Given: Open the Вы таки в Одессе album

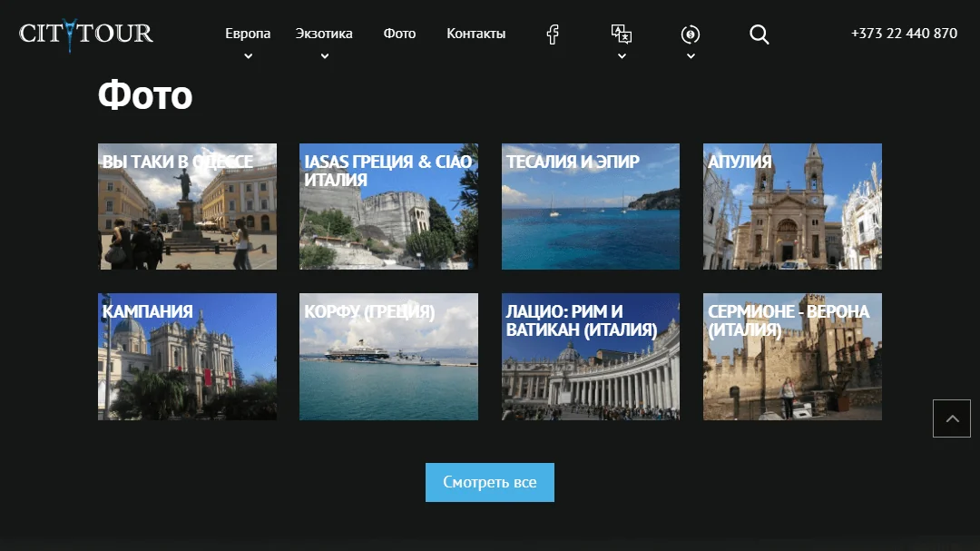Looking at the screenshot, I should (188, 206).
